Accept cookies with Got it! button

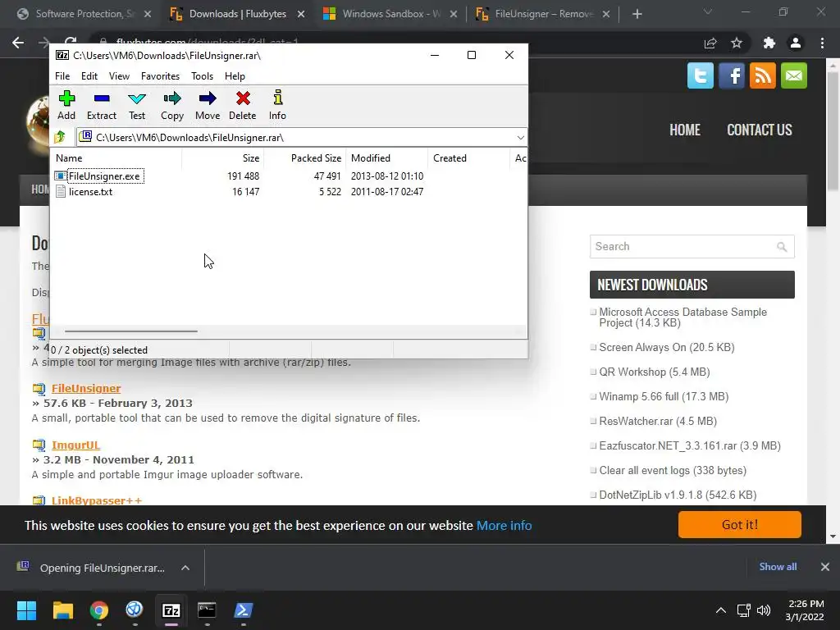coord(739,524)
